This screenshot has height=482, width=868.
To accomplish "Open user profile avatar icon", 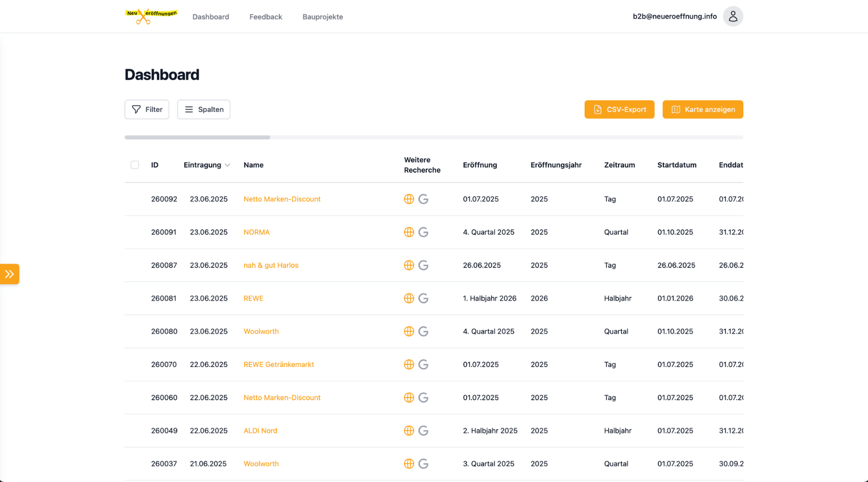I will coord(733,16).
